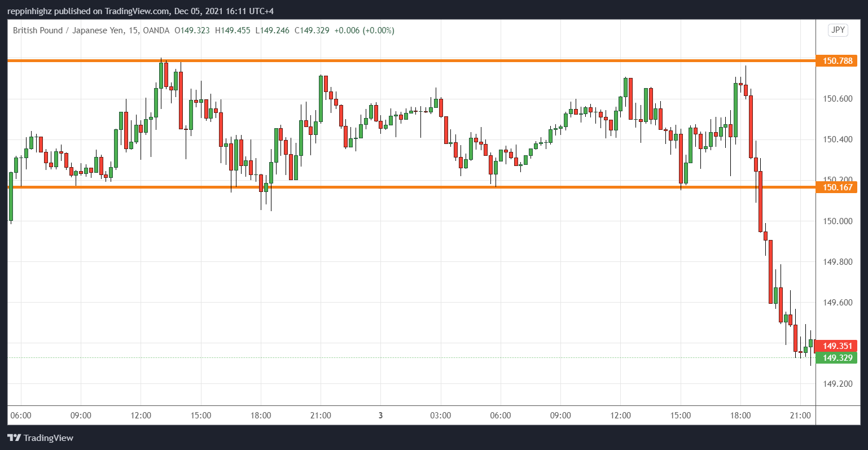Viewport: 868px width, 450px height.
Task: Click the C149.329 close value
Action: click(x=312, y=30)
